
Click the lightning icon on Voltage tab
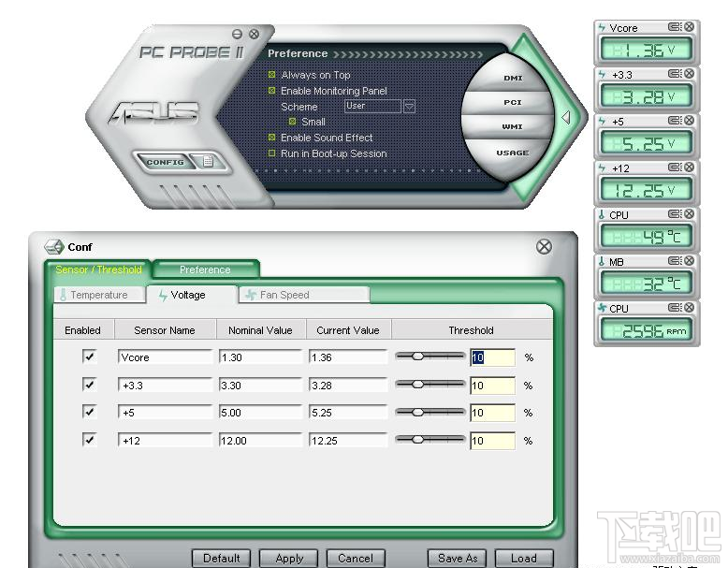[163, 296]
